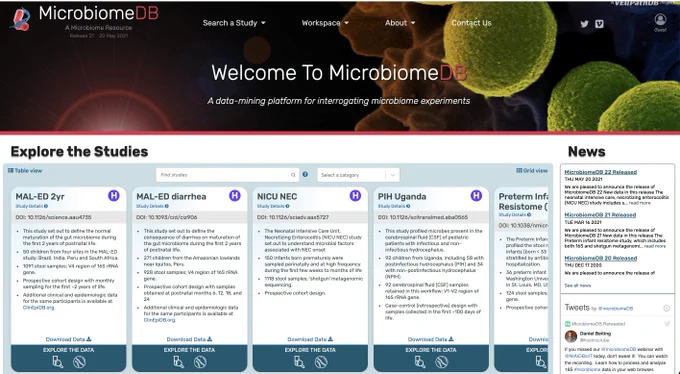This screenshot has width=680, height=374.
Task: Click circular explore icon on MAL-ED 2yr card
Action: tap(79, 362)
